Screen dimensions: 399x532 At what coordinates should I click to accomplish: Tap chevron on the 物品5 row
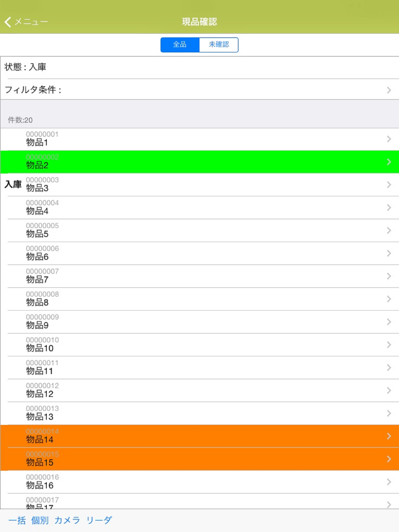389,230
